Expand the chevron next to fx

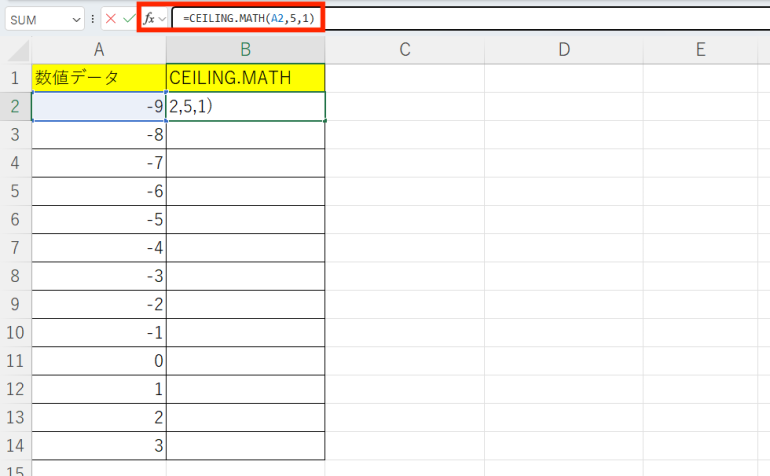pos(162,19)
